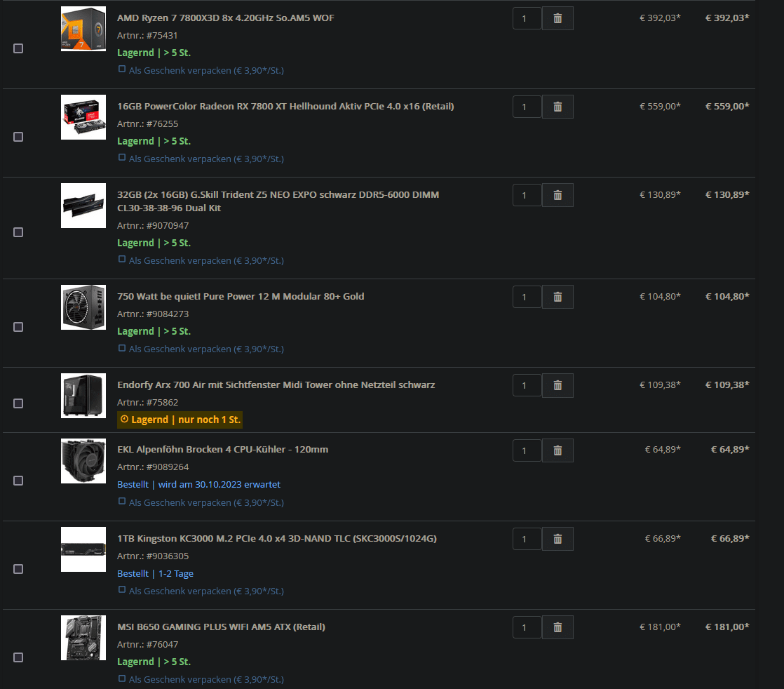This screenshot has height=689, width=784.
Task: Check gift wrap for MSI B650 motherboard
Action: click(x=122, y=678)
